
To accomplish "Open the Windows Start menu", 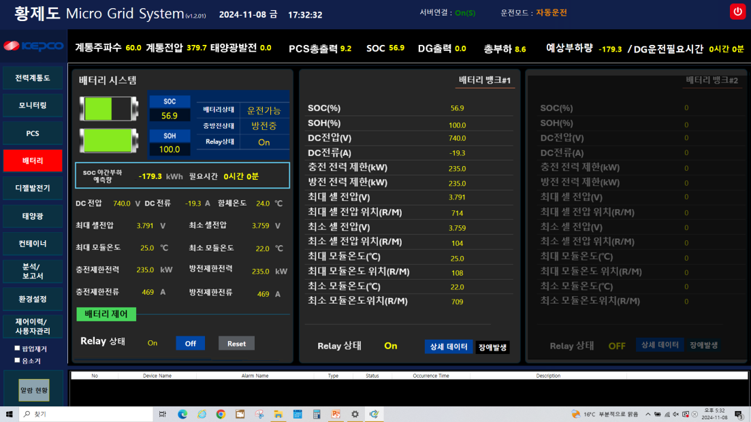I will [x=9, y=414].
